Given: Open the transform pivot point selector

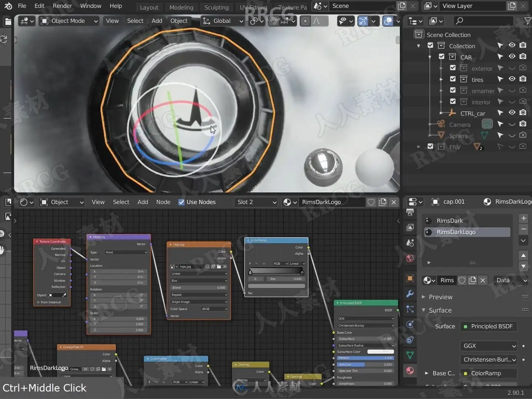Looking at the screenshot, I should pyautogui.click(x=257, y=21).
